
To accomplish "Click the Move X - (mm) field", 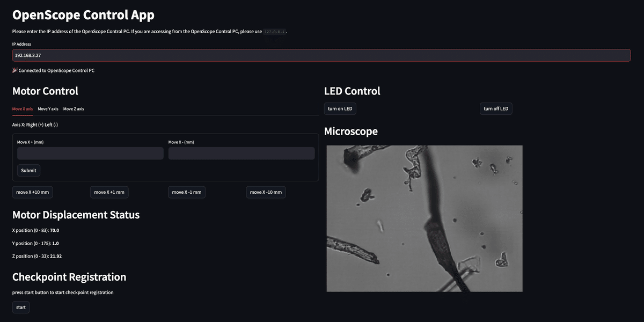I will pyautogui.click(x=241, y=153).
